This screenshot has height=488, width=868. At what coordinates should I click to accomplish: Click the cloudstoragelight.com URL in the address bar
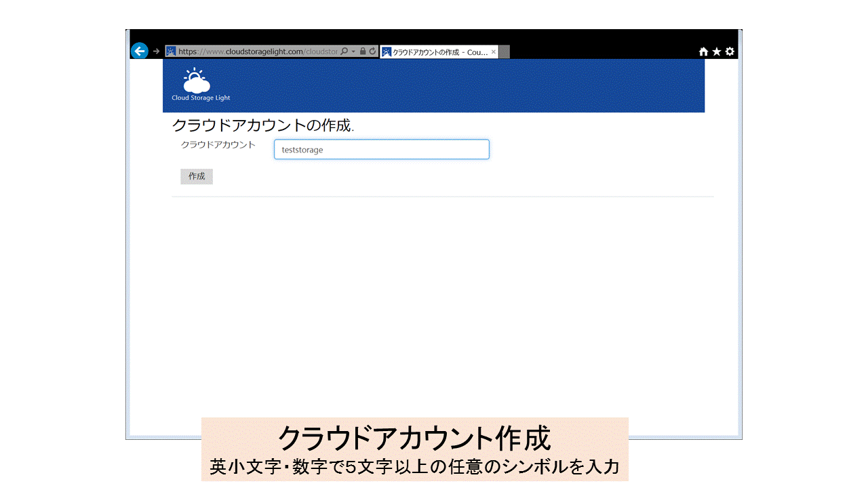[x=258, y=52]
